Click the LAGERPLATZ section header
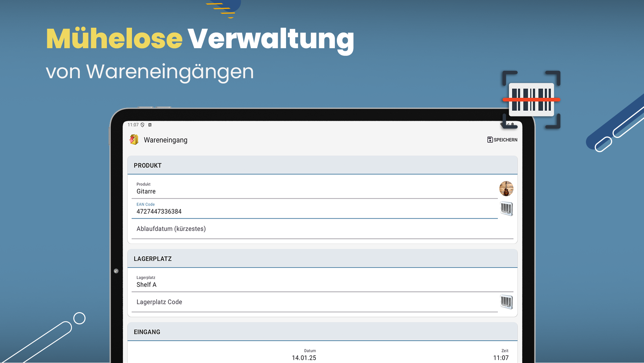644x363 pixels. click(x=322, y=259)
